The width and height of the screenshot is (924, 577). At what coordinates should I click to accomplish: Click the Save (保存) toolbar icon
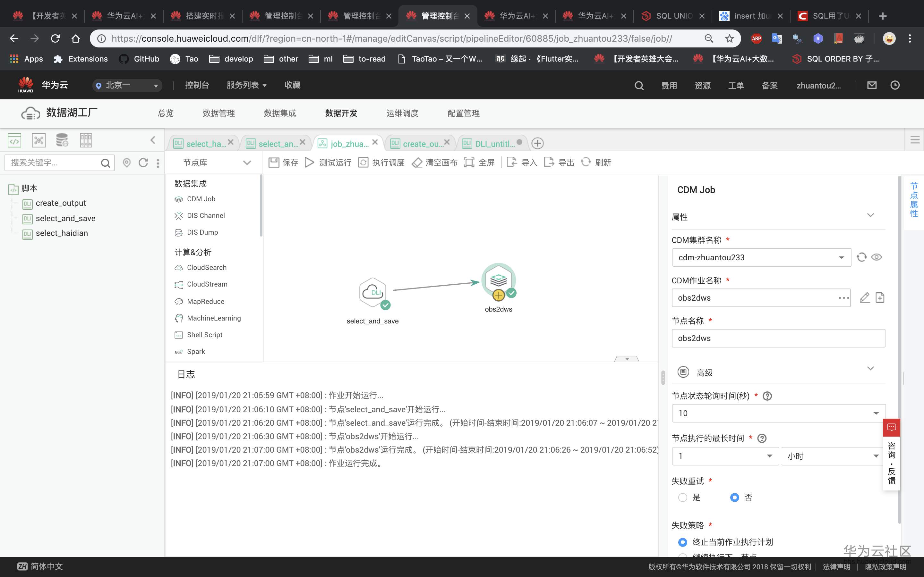(274, 163)
